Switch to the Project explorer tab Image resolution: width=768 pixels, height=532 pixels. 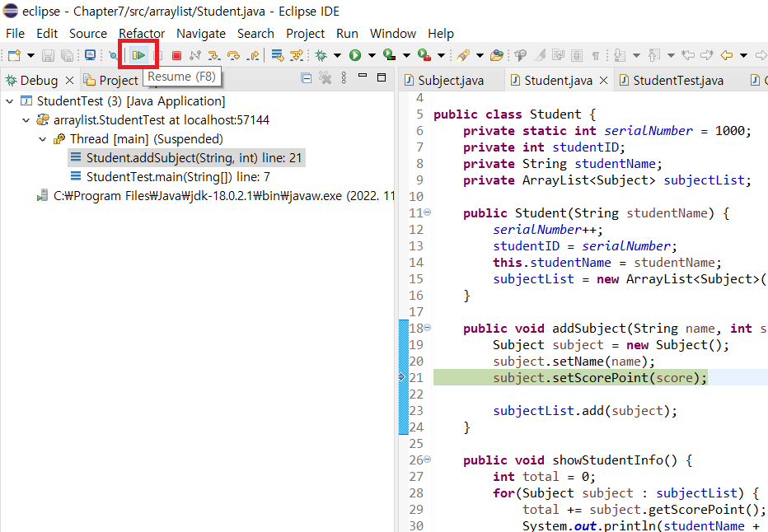point(111,80)
